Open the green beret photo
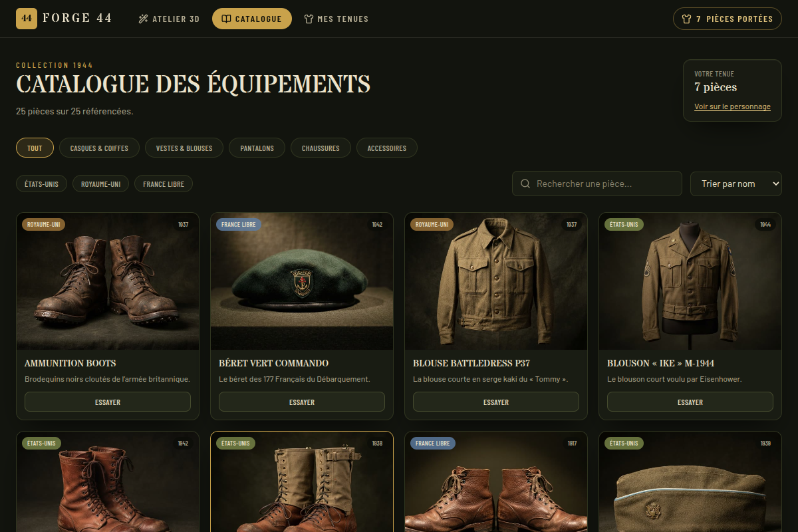This screenshot has height=532, width=798. coord(302,281)
